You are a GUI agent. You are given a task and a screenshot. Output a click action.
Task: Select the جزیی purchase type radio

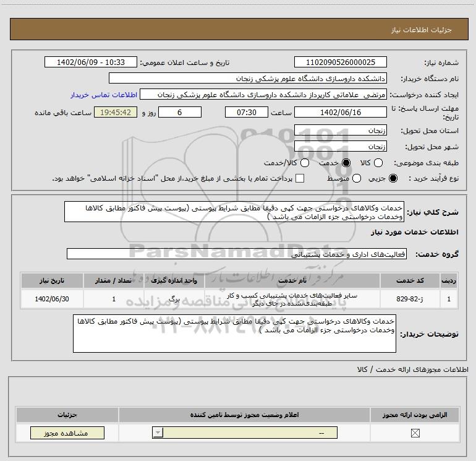393,178
